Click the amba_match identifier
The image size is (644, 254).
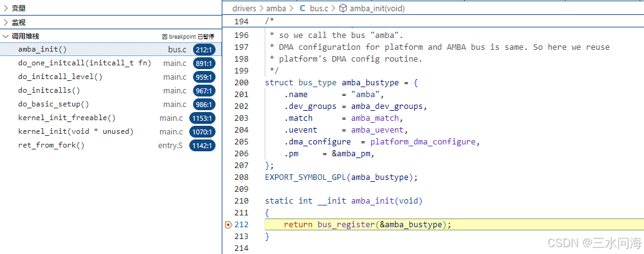point(375,118)
